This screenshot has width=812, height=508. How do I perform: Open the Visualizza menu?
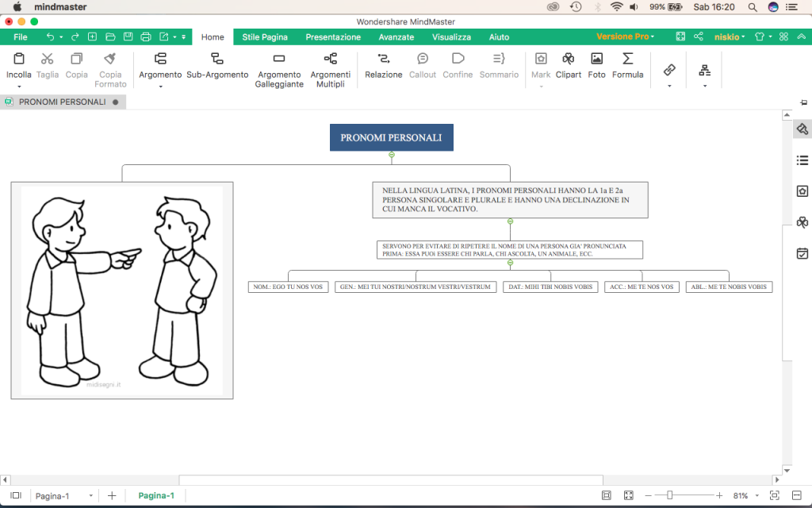pos(451,37)
